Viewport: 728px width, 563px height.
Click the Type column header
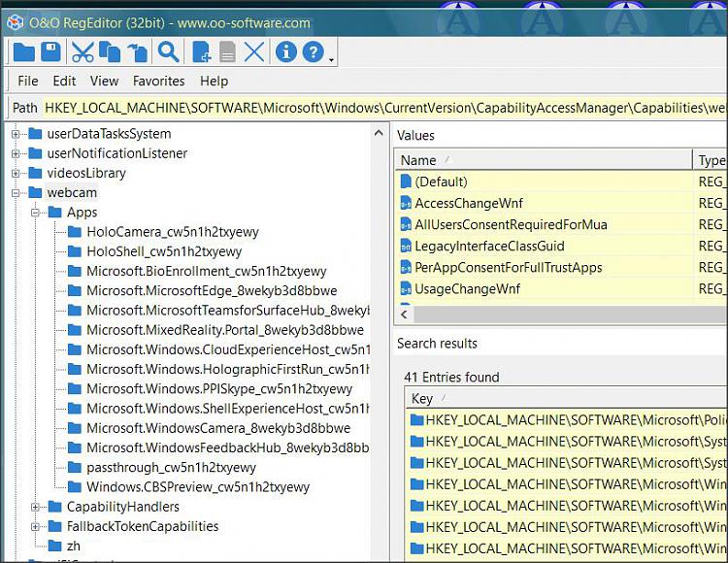click(711, 160)
